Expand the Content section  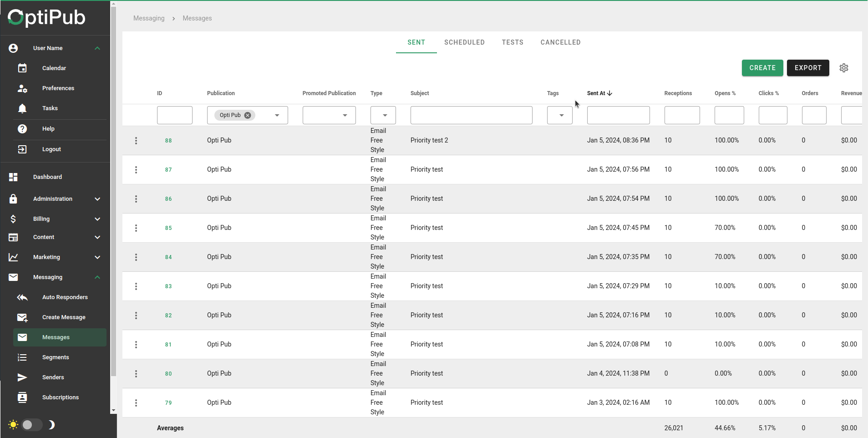(x=97, y=237)
